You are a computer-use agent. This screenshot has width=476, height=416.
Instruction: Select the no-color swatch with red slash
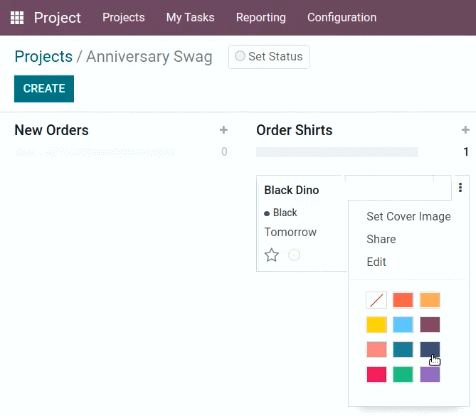tap(376, 300)
